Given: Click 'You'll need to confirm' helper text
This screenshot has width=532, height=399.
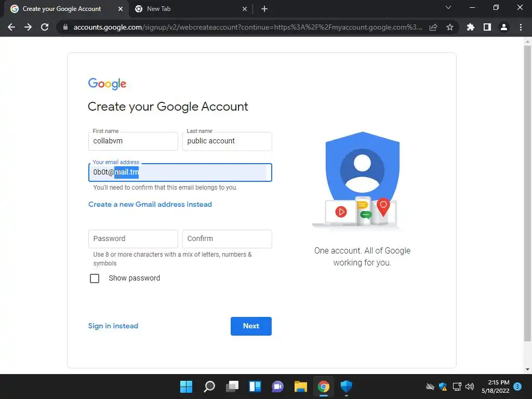Looking at the screenshot, I should pyautogui.click(x=165, y=187).
